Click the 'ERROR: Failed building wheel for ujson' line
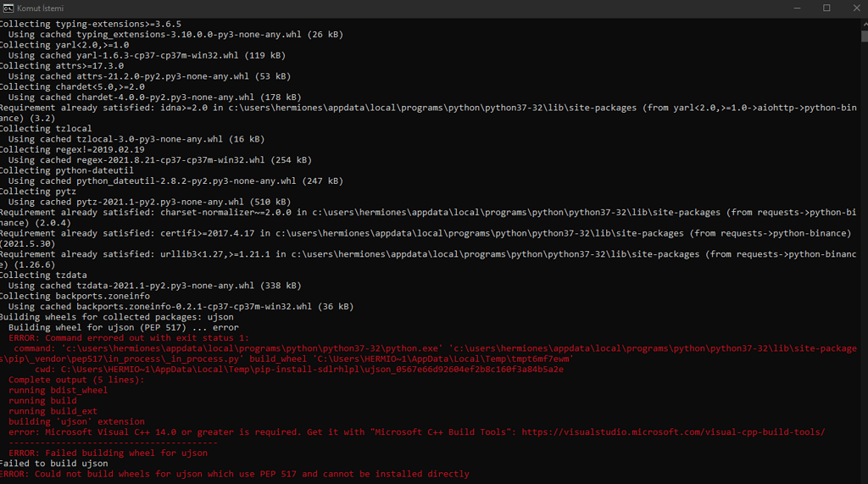The image size is (868, 484). (x=108, y=453)
